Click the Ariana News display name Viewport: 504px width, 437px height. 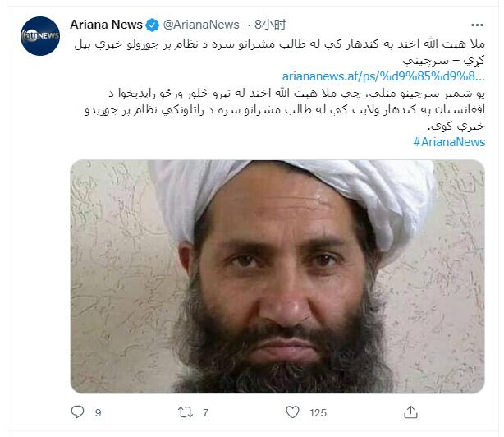pos(106,25)
